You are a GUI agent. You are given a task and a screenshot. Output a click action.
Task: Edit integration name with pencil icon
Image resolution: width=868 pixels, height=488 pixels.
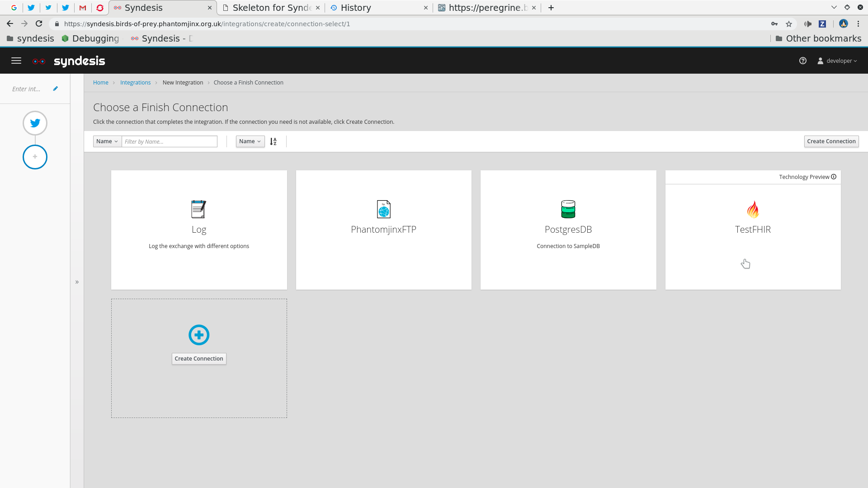[x=56, y=89]
